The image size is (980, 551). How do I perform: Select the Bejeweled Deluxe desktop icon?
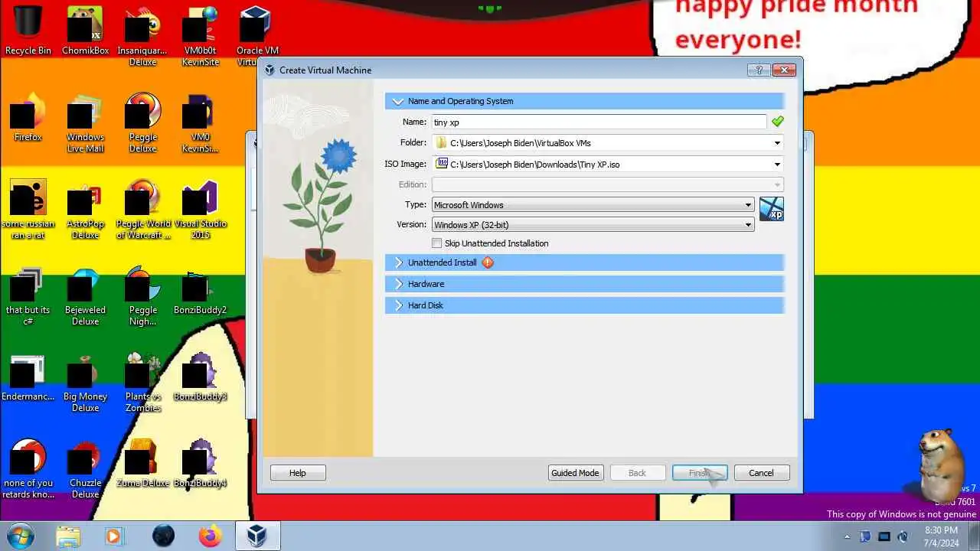(85, 295)
